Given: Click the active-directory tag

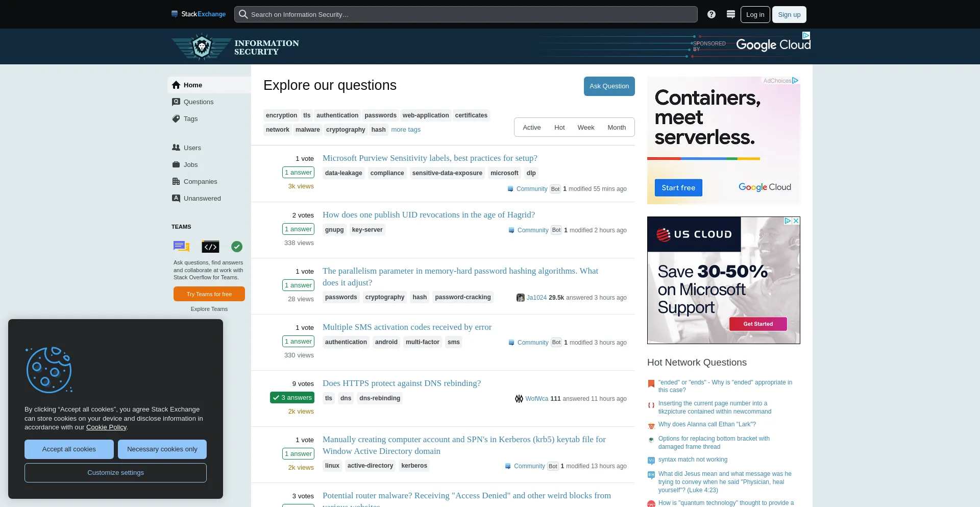Looking at the screenshot, I should tap(370, 466).
